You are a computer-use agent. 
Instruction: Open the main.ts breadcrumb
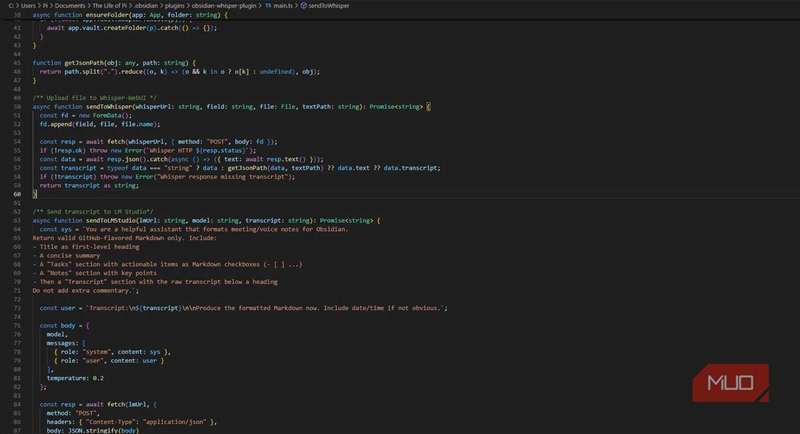(x=286, y=6)
